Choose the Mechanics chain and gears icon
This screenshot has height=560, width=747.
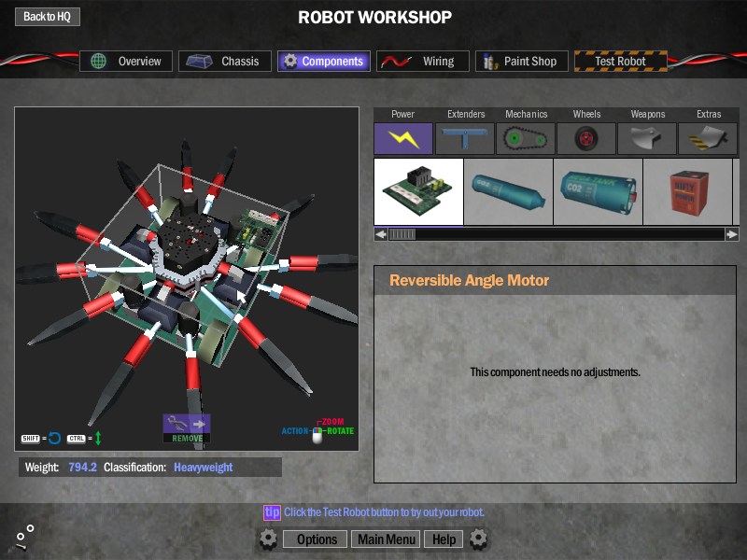click(x=526, y=139)
